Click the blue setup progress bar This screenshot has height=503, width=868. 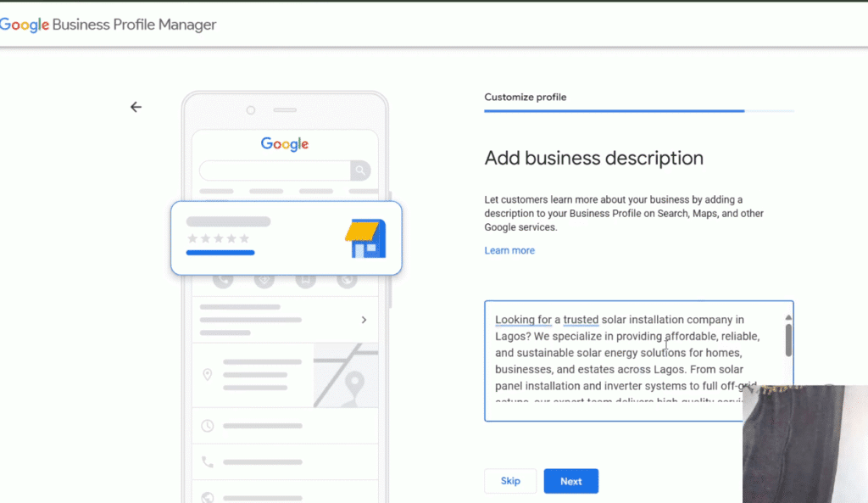click(x=614, y=111)
